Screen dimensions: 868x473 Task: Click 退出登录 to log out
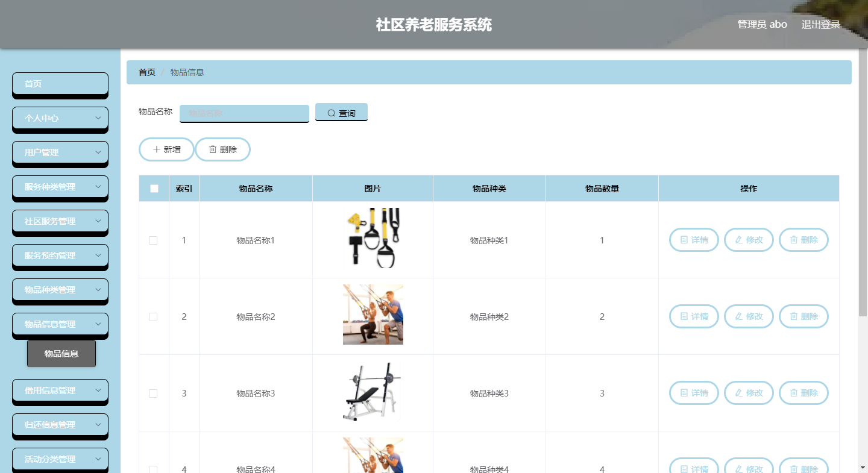click(x=821, y=25)
